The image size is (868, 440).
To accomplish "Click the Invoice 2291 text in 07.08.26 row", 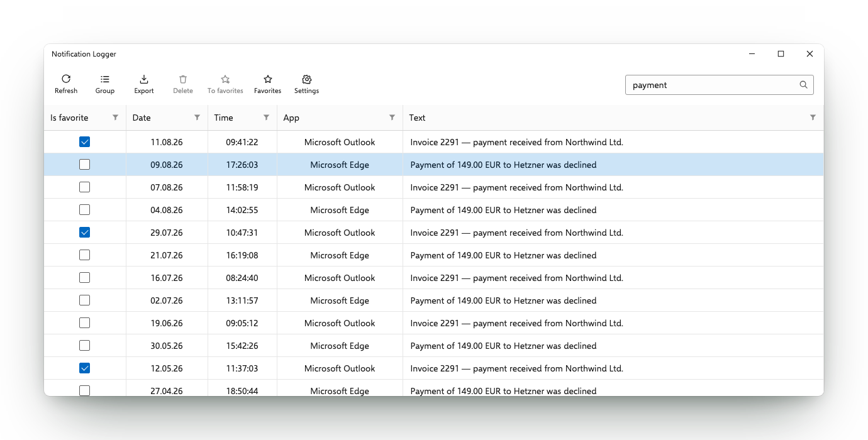I will point(516,187).
